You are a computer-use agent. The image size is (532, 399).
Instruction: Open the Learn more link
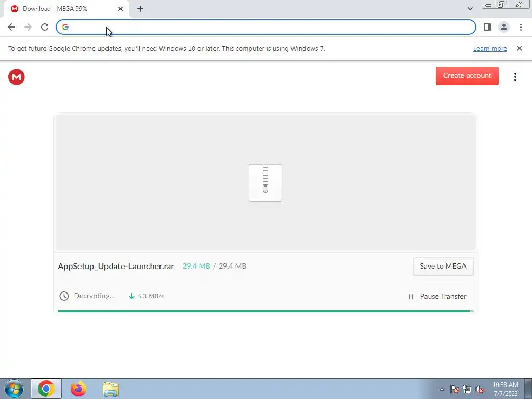(490, 48)
